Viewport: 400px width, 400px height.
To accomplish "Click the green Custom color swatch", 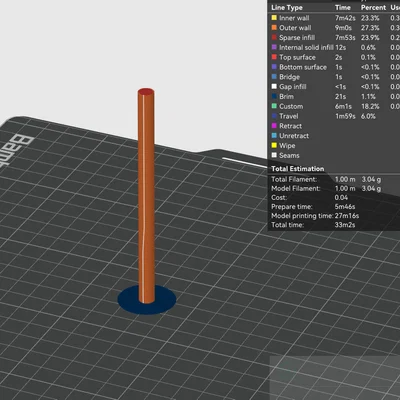I will tap(274, 106).
